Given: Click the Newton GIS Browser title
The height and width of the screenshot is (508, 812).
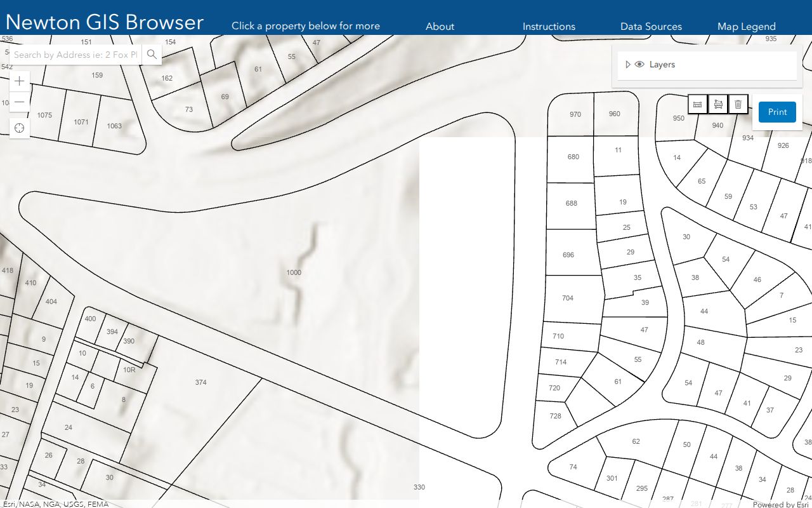Looking at the screenshot, I should [105, 22].
